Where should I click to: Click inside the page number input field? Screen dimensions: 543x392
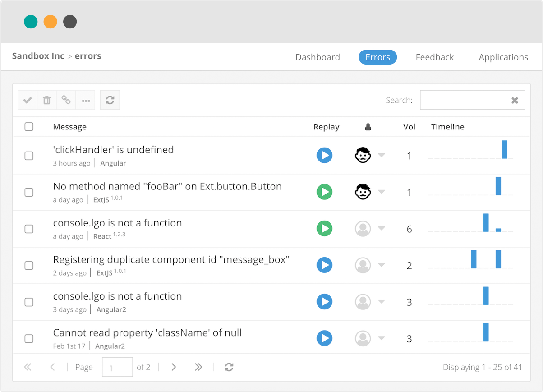pos(117,367)
